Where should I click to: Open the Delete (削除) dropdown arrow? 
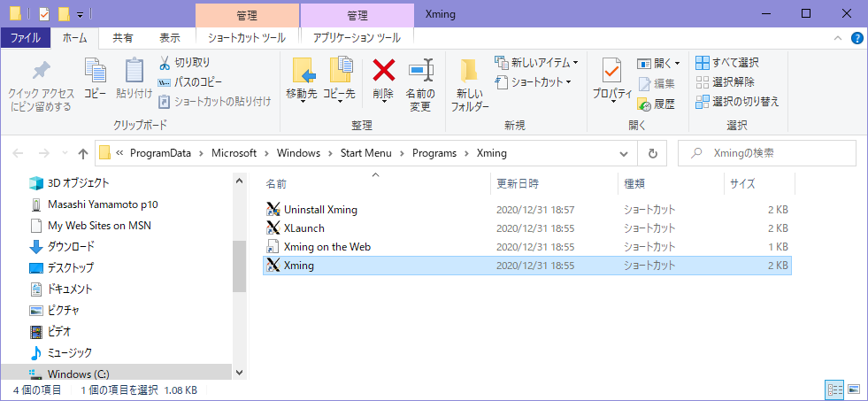(383, 102)
